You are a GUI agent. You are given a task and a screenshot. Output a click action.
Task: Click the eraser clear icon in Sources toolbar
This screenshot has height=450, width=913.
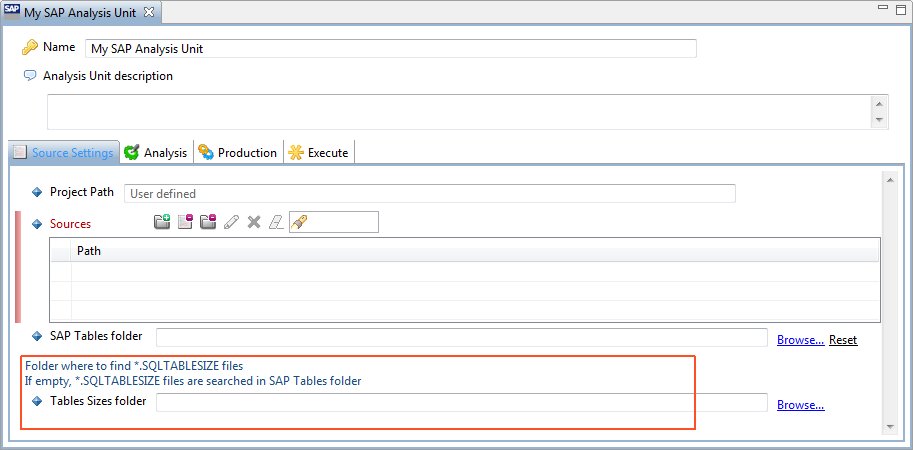[x=275, y=222]
